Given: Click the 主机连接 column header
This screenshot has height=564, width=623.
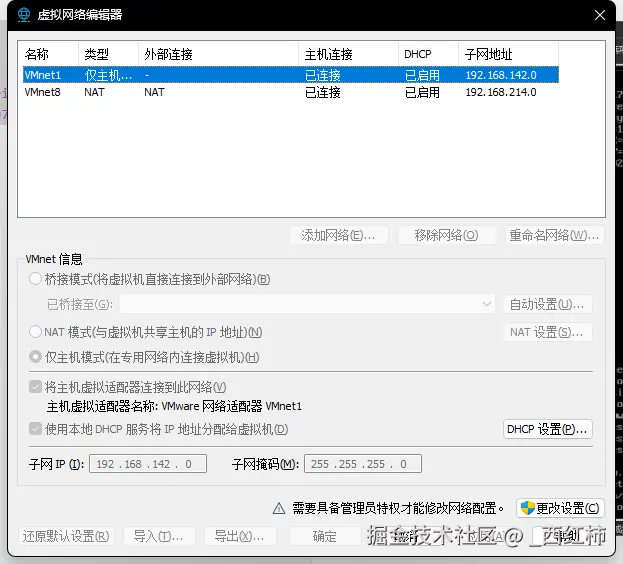Looking at the screenshot, I should point(348,54).
